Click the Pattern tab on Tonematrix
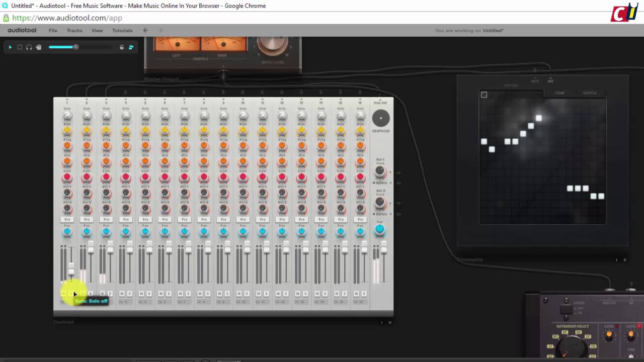This screenshot has height=362, width=644. click(511, 86)
